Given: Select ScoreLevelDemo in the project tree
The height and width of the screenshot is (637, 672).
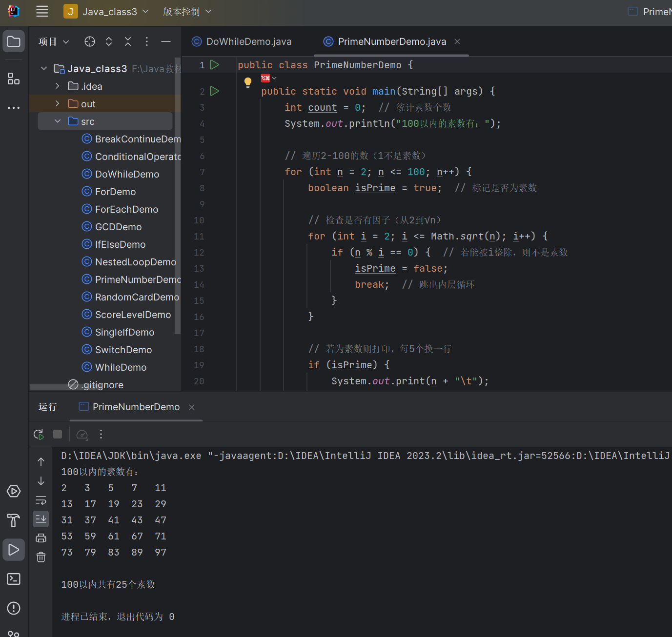Looking at the screenshot, I should (126, 315).
